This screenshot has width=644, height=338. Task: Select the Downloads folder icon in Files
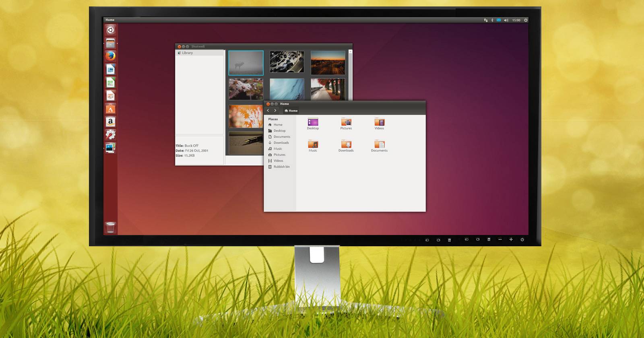point(346,144)
